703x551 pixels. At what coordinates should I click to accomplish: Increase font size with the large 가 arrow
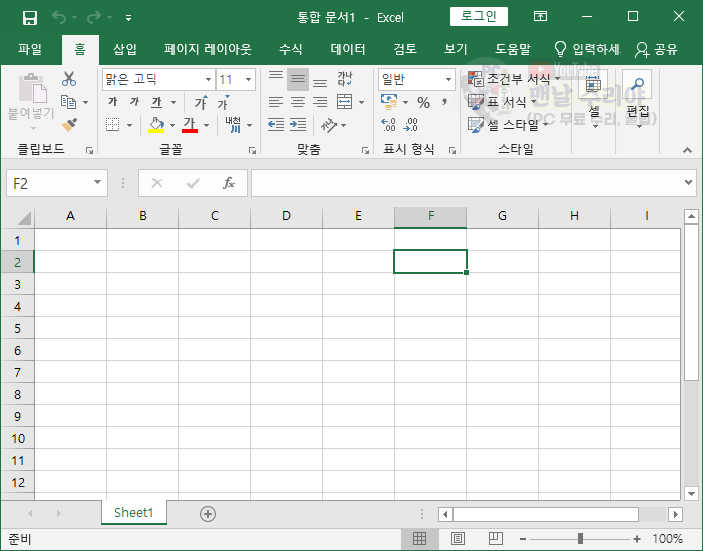point(201,103)
